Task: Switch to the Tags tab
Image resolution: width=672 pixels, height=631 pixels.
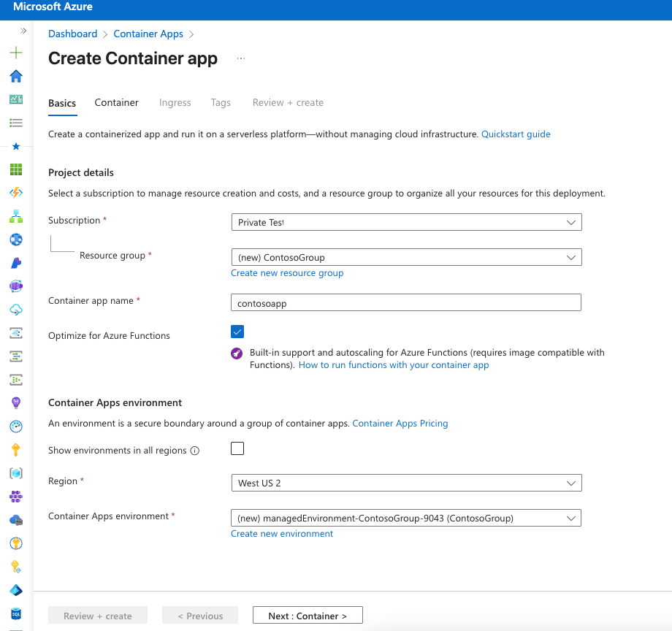Action: (x=221, y=103)
